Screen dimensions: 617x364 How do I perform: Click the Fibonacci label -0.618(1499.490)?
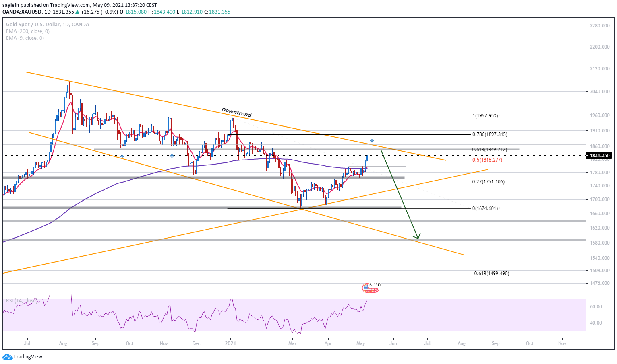click(491, 274)
